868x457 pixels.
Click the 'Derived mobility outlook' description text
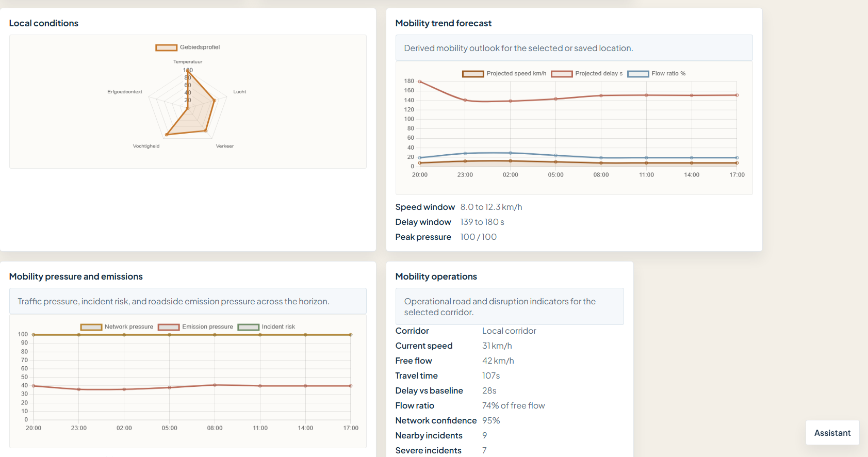518,48
